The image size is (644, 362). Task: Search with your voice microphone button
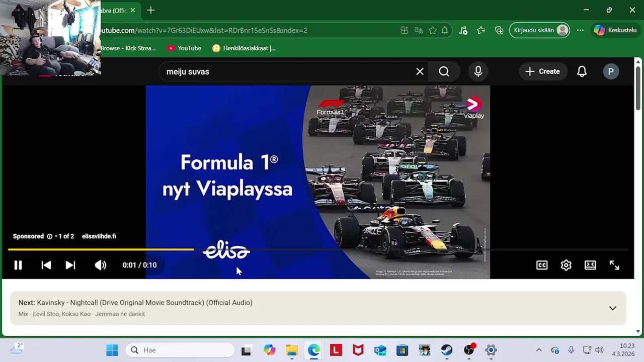(478, 71)
